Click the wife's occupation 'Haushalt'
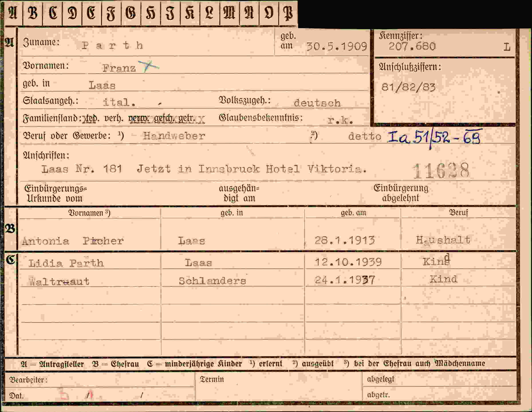This screenshot has height=412, width=532. [x=443, y=240]
